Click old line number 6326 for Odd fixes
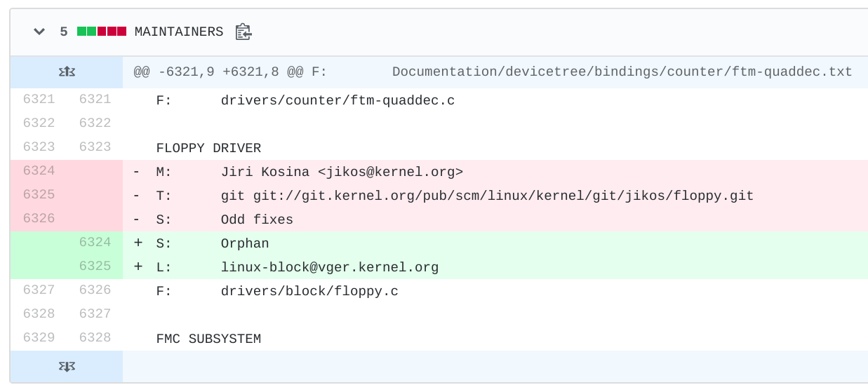 point(39,219)
